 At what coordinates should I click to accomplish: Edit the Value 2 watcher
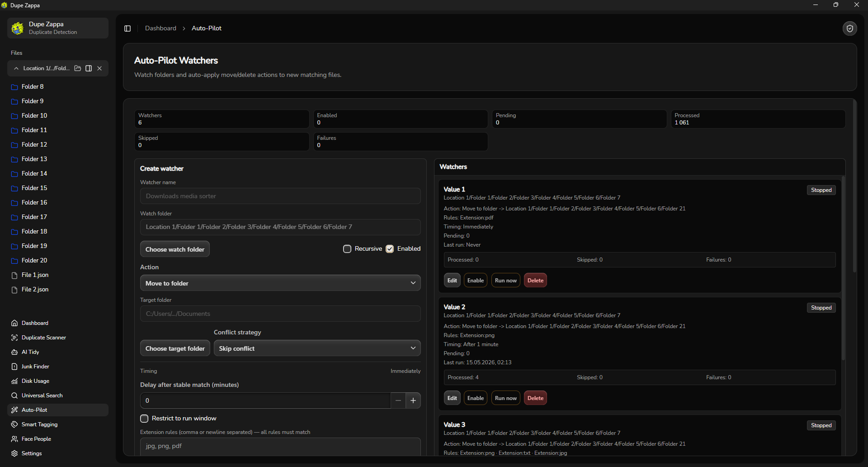452,398
